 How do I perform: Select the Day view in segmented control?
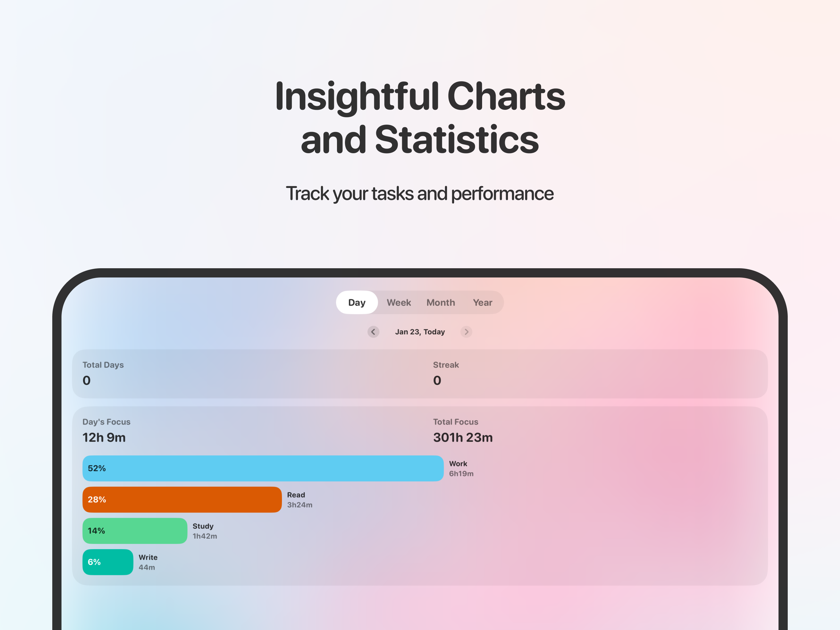[x=357, y=302]
